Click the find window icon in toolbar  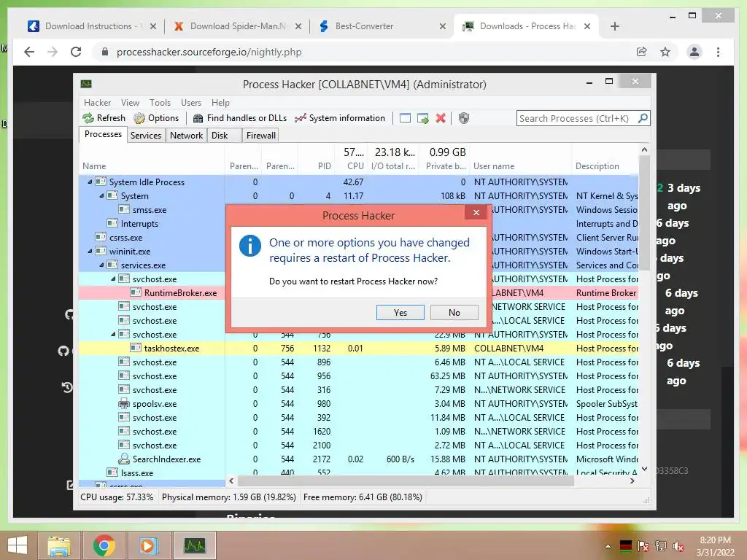(405, 118)
